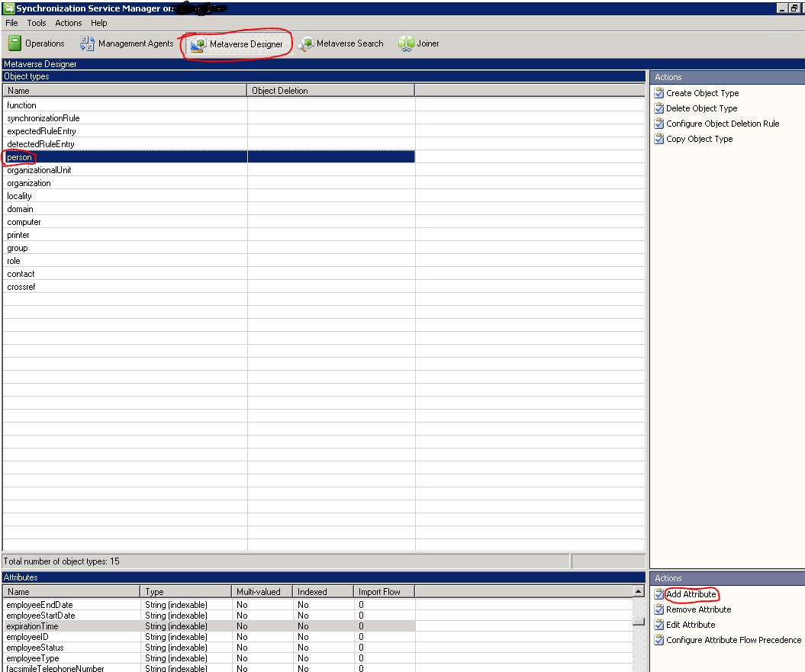Image resolution: width=805 pixels, height=672 pixels.
Task: Select the printer object type
Action: (x=209, y=235)
